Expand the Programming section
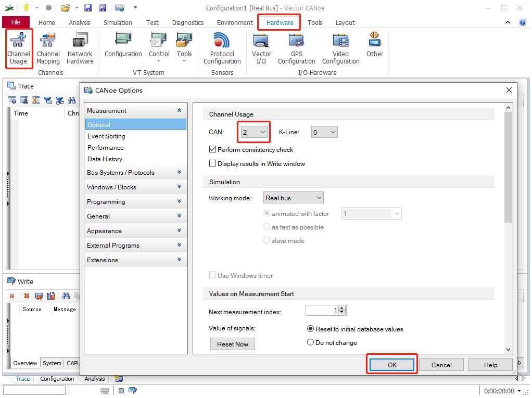Viewport: 532px width, 398px height. (x=179, y=201)
